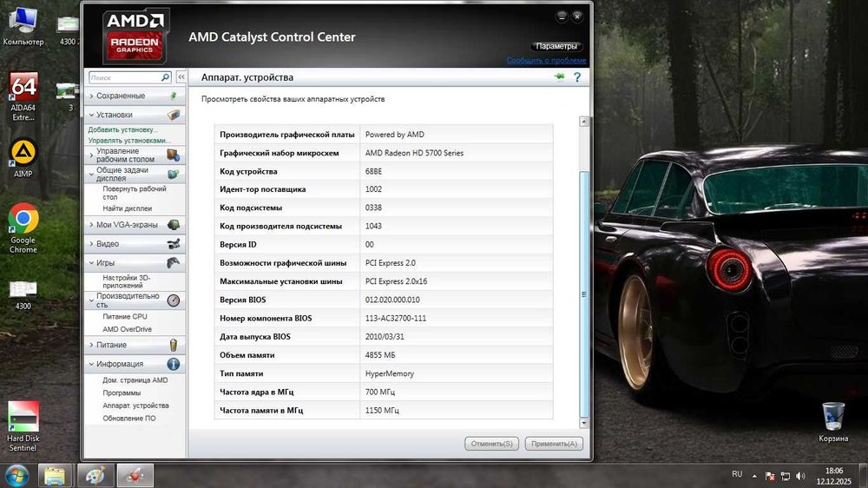868x488 pixels.
Task: Click the Windows Start button
Action: [16, 476]
